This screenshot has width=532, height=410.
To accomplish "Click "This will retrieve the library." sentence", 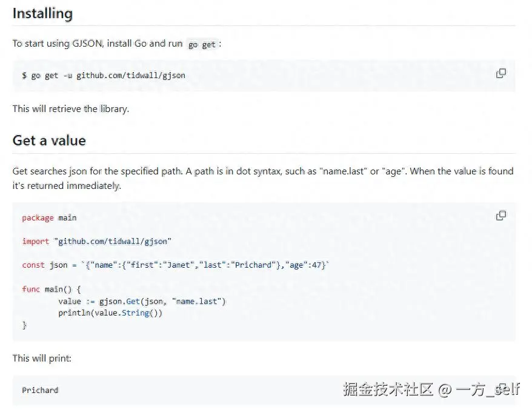I will (x=70, y=109).
